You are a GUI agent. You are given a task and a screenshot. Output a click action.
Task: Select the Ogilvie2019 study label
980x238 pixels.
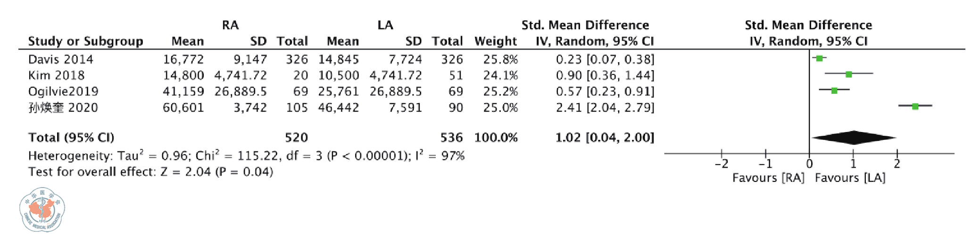click(x=63, y=91)
